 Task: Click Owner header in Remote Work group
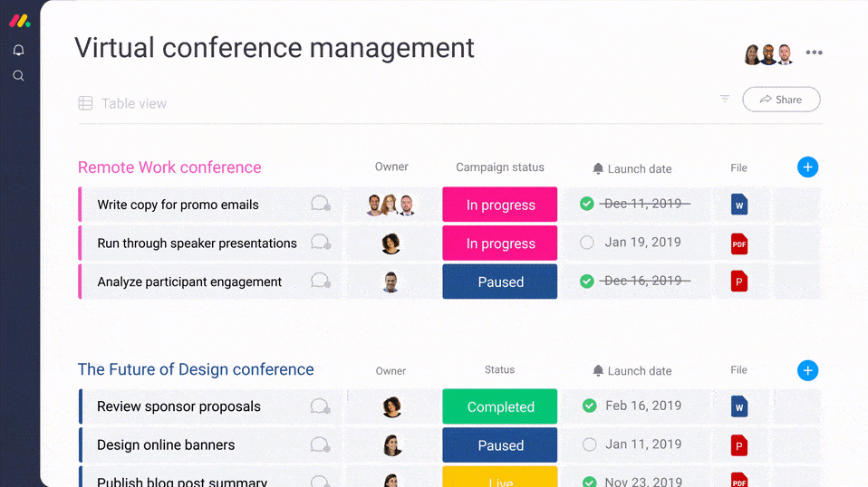point(391,167)
